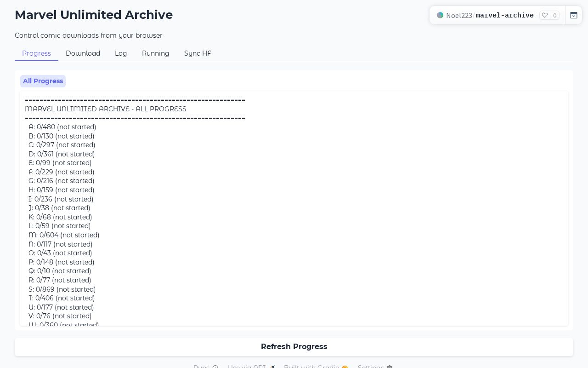Click the row 'C: 0/297 (not started)'

[62, 145]
